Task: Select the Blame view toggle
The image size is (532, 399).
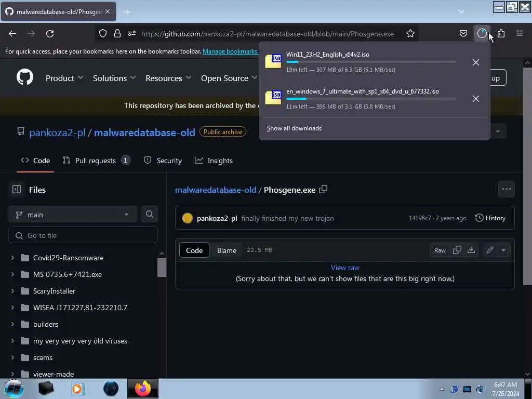Action: (227, 250)
